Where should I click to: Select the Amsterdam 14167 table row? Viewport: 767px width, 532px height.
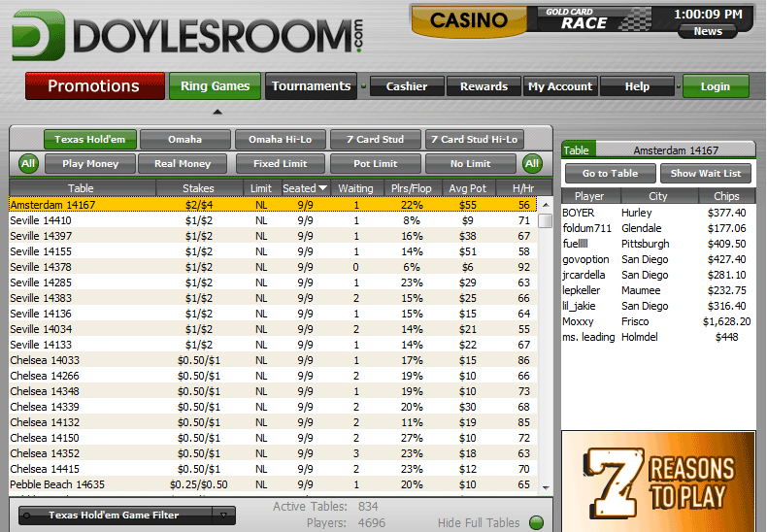[x=273, y=205]
